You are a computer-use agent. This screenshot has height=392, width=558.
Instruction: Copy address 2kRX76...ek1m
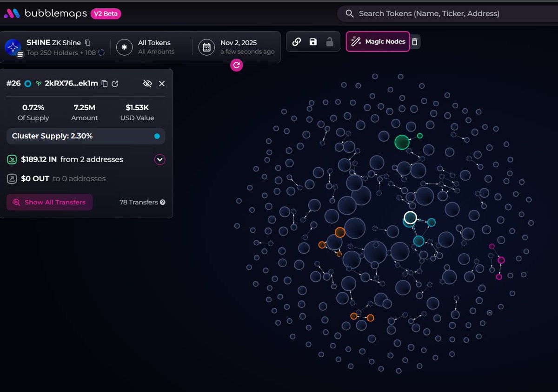(105, 84)
